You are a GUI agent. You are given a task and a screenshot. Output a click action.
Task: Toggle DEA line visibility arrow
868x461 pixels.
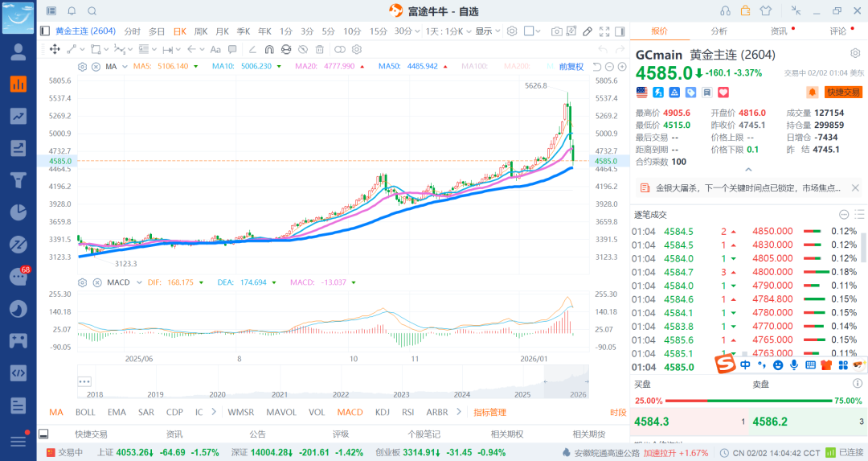pyautogui.click(x=273, y=282)
